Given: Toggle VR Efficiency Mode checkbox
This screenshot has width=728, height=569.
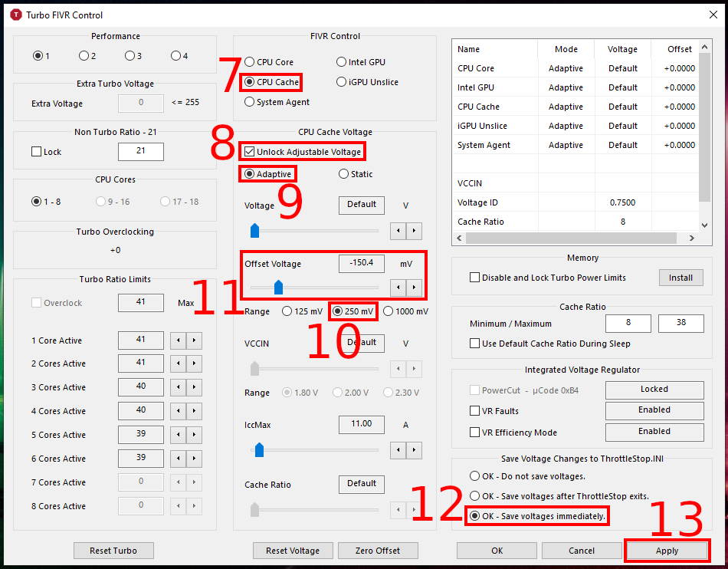Looking at the screenshot, I should click(475, 433).
